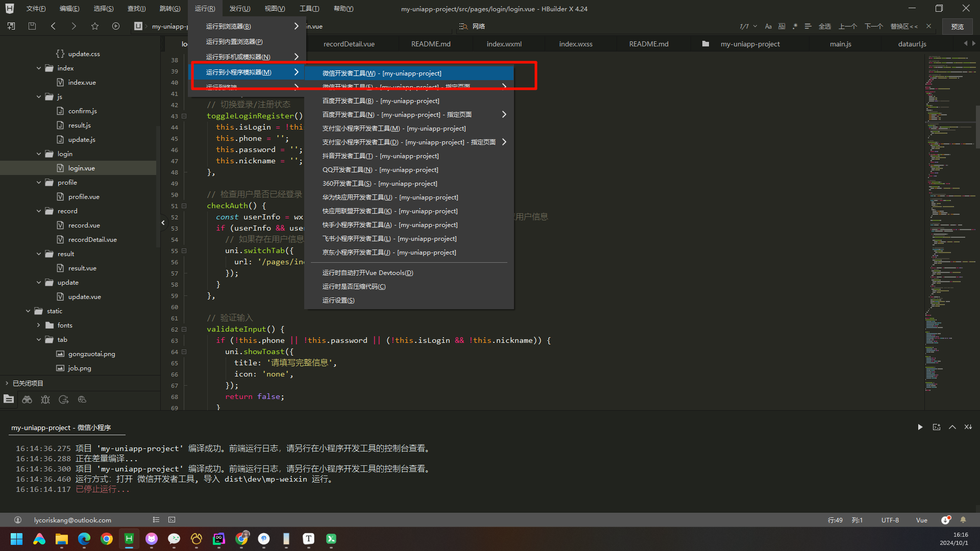Toggle case-sensitive Aa search option
The width and height of the screenshot is (980, 551).
(x=768, y=26)
